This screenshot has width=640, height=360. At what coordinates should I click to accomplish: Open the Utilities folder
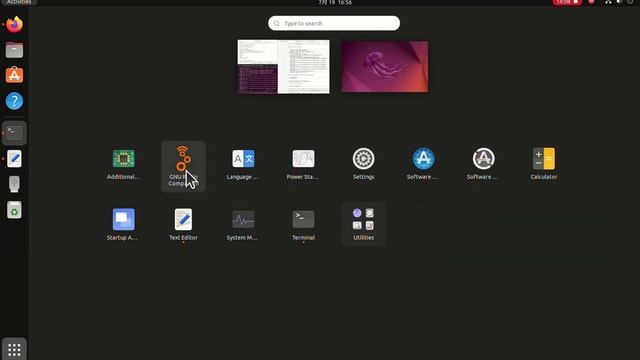363,224
